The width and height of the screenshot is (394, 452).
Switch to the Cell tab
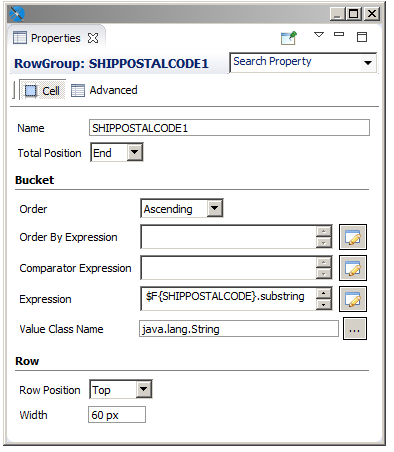(42, 90)
